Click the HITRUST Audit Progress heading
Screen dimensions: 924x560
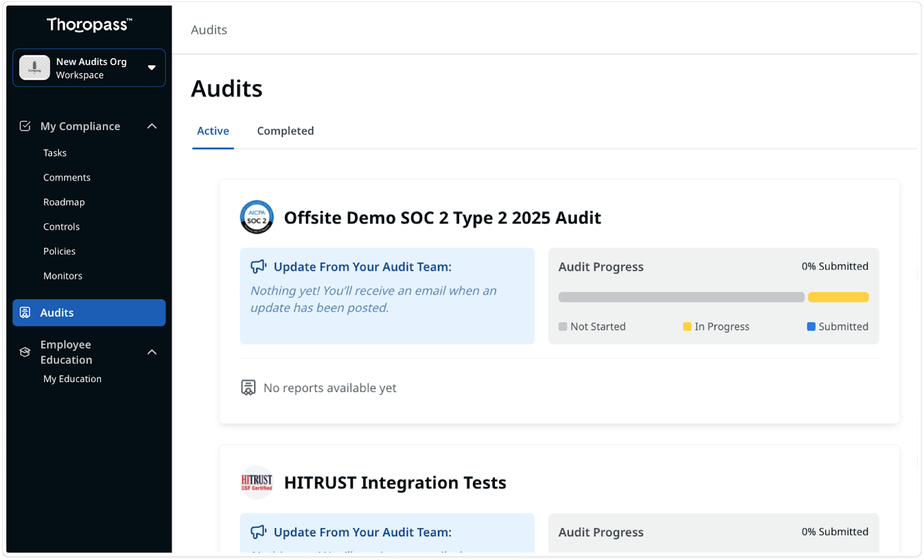tap(601, 532)
